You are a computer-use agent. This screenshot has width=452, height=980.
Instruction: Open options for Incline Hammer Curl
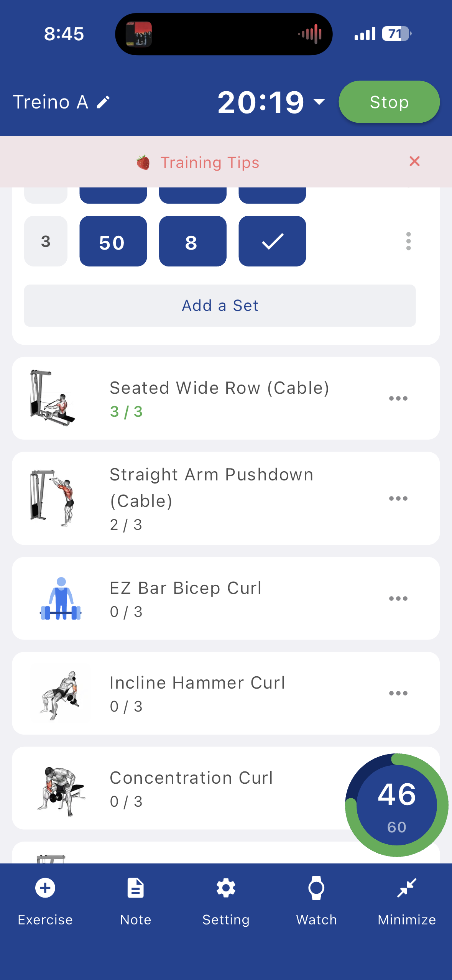[x=398, y=693]
